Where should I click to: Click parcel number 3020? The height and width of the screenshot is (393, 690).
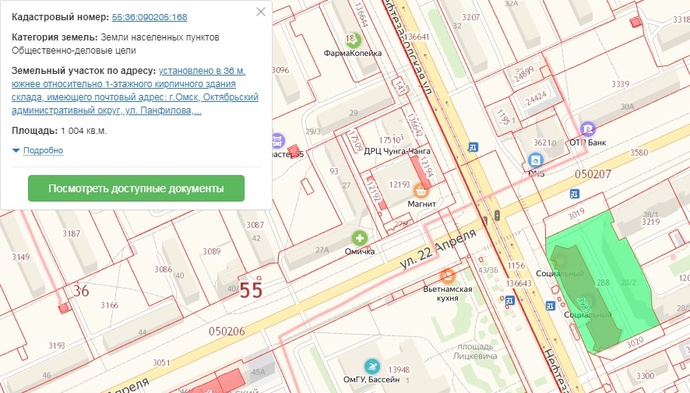click(635, 342)
